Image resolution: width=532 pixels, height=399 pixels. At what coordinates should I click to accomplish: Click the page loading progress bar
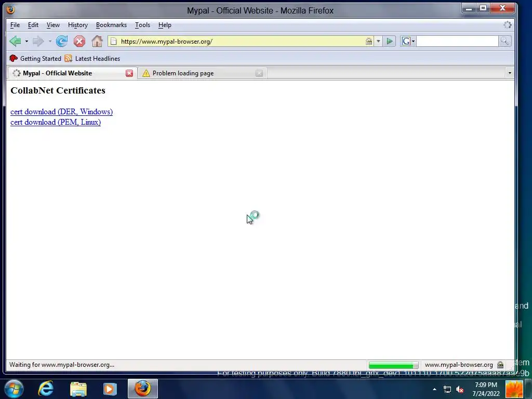click(x=393, y=365)
